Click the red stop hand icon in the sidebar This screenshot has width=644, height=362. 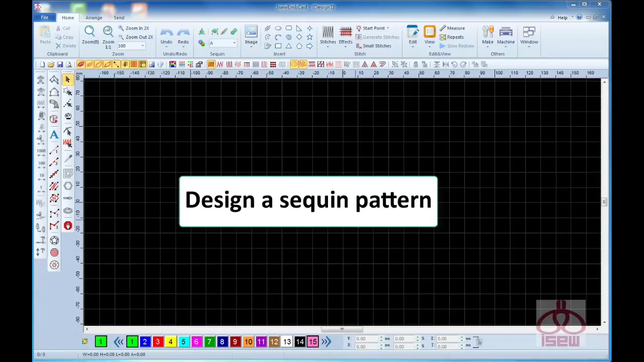click(x=67, y=225)
